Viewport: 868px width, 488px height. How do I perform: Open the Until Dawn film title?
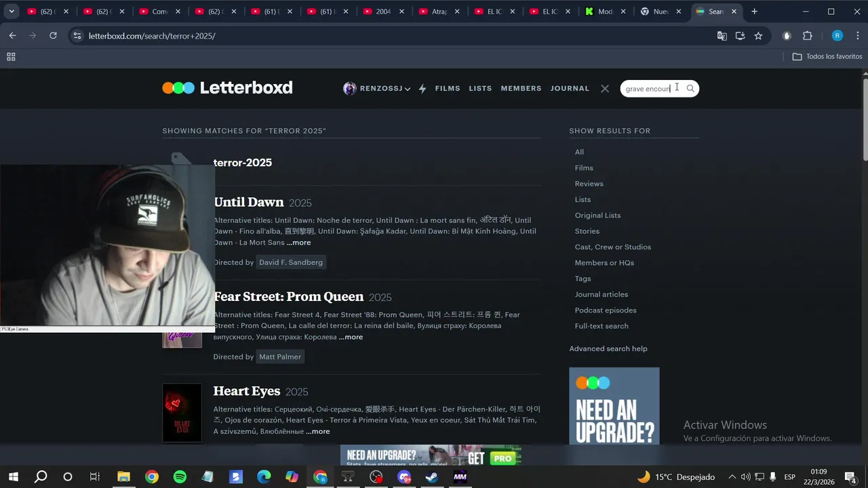tap(249, 202)
